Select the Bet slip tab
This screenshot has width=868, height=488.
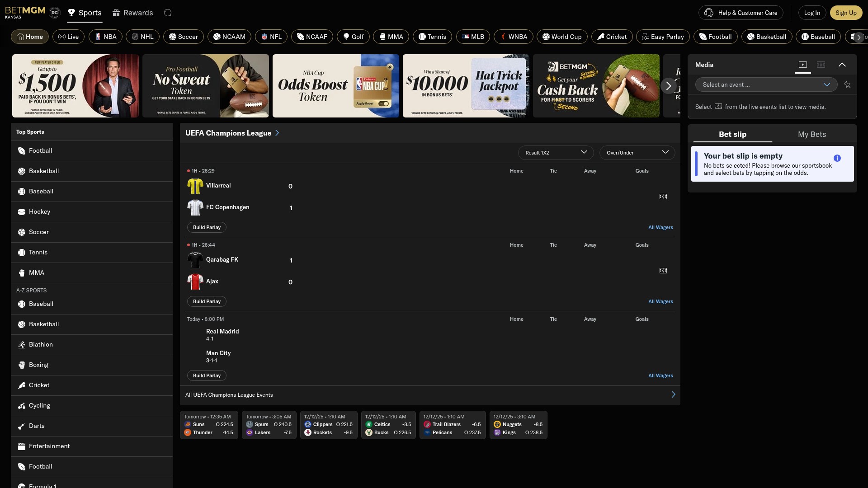[732, 134]
